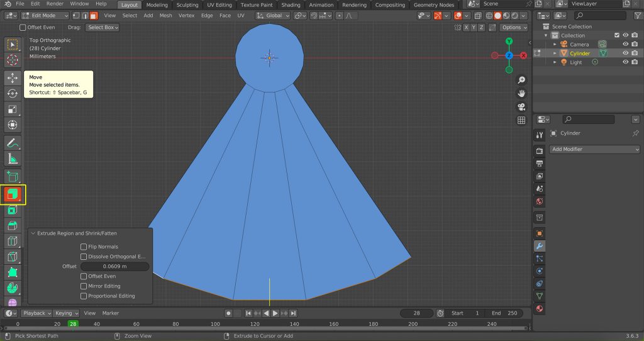644x341 pixels.
Task: Open the Keying dropdown
Action: (x=65, y=313)
